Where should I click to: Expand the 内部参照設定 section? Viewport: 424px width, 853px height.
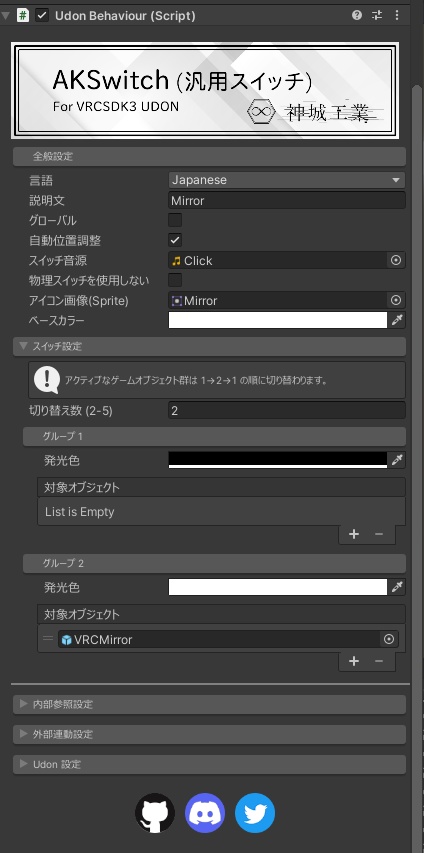tap(210, 704)
